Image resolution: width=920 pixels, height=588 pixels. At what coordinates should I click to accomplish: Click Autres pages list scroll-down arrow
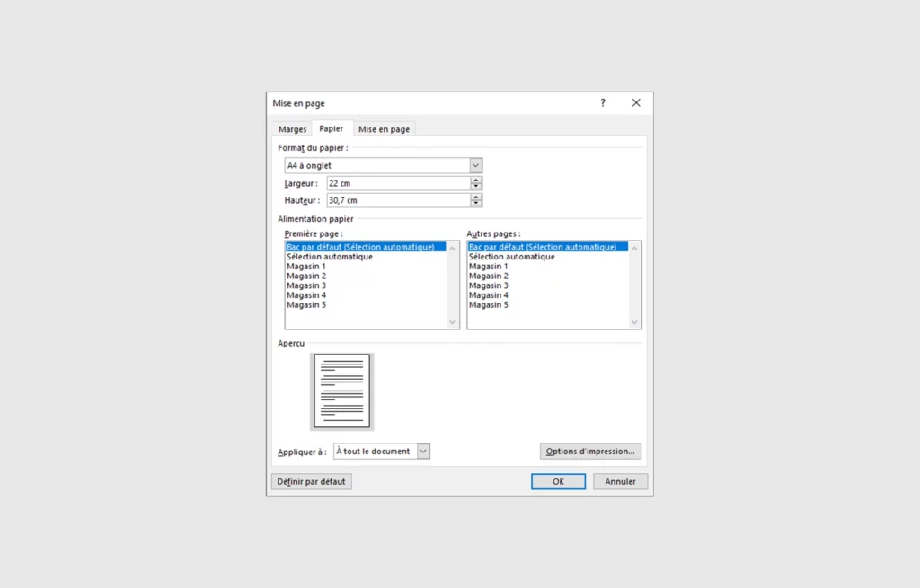634,322
